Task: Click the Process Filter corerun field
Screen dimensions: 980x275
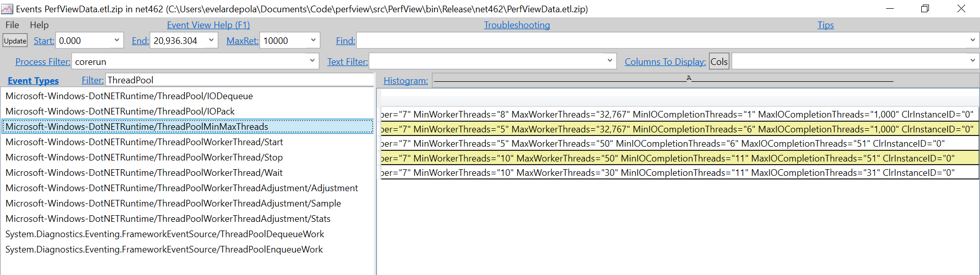Action: tap(189, 61)
